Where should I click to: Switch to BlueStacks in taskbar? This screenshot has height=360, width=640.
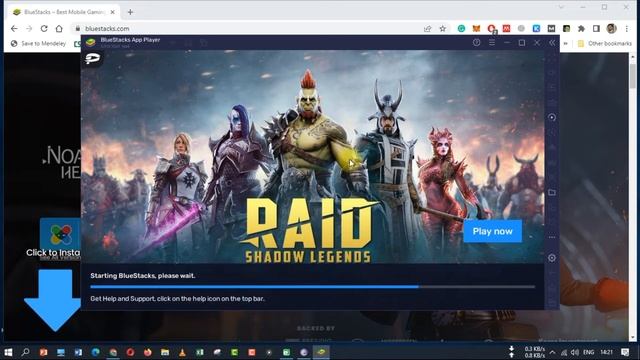(321, 352)
